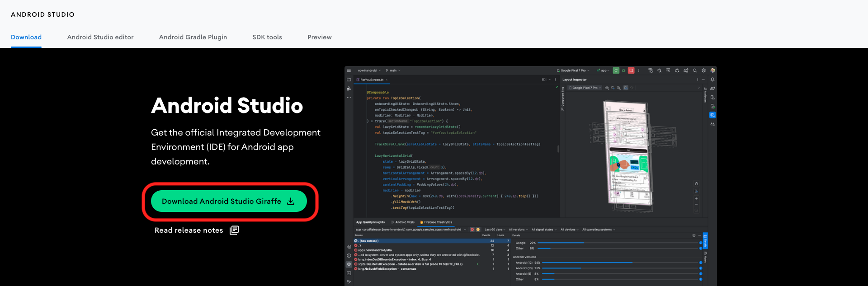Select the '(has extras)' issue row
This screenshot has height=286, width=868.
432,241
